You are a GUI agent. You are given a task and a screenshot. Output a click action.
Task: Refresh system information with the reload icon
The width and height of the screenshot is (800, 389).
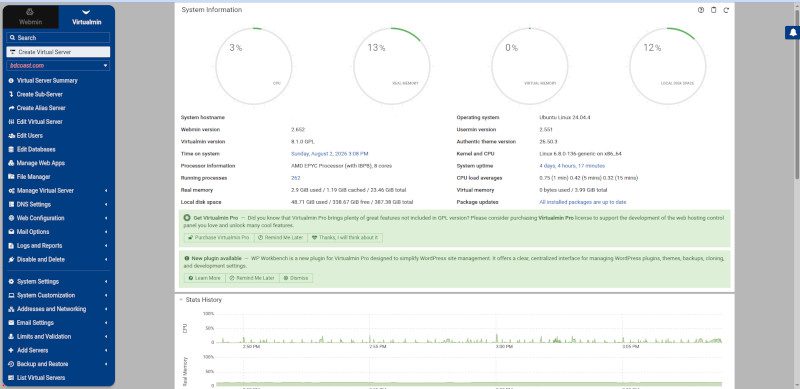pyautogui.click(x=726, y=10)
